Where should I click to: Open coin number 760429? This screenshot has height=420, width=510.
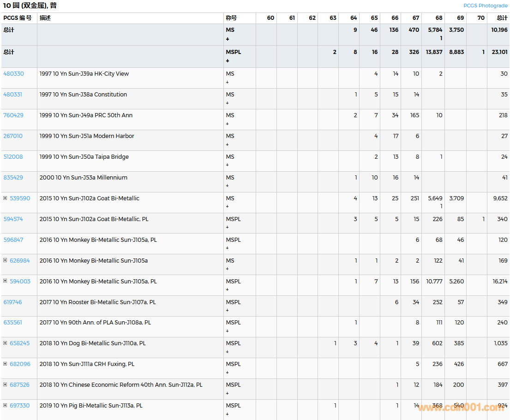tap(13, 115)
